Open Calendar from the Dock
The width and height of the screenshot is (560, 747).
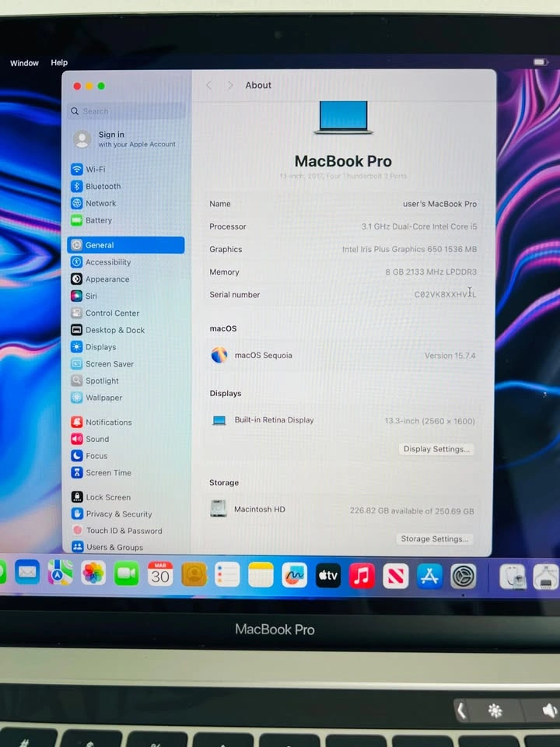pyautogui.click(x=160, y=574)
